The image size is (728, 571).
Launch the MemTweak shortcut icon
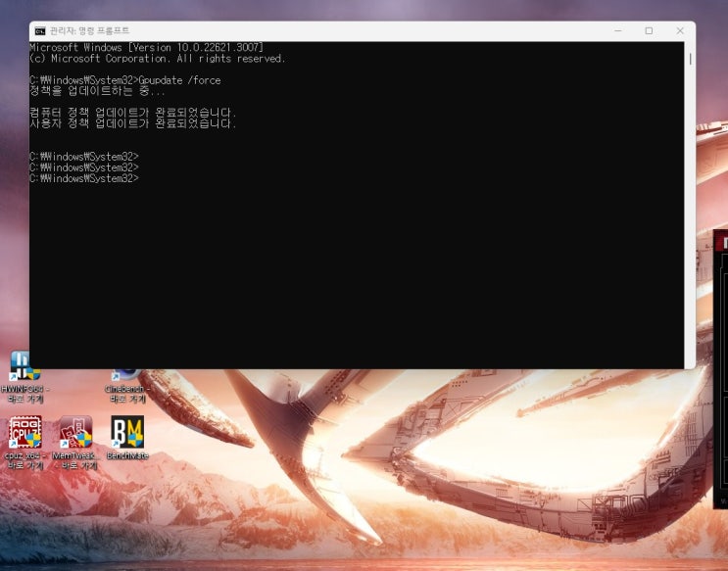75,443
